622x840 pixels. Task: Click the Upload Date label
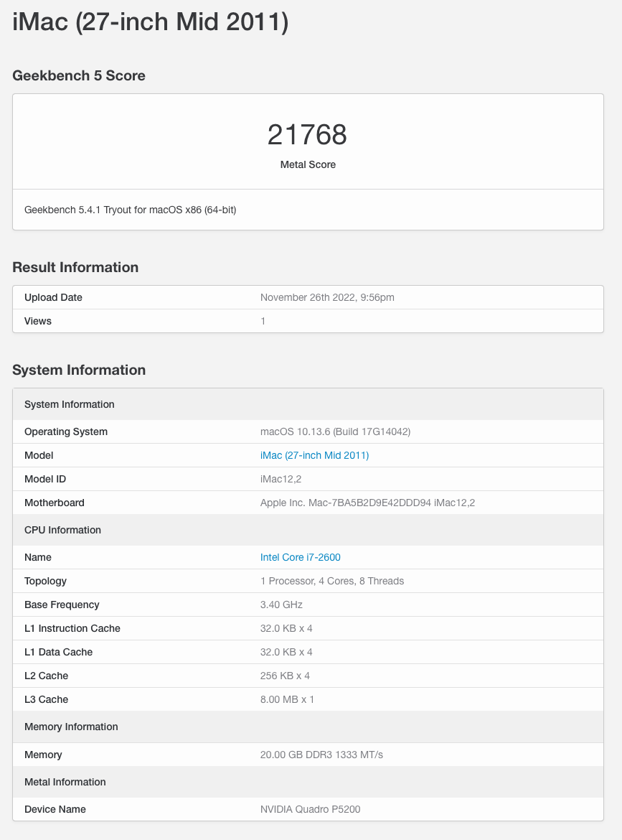(x=53, y=297)
